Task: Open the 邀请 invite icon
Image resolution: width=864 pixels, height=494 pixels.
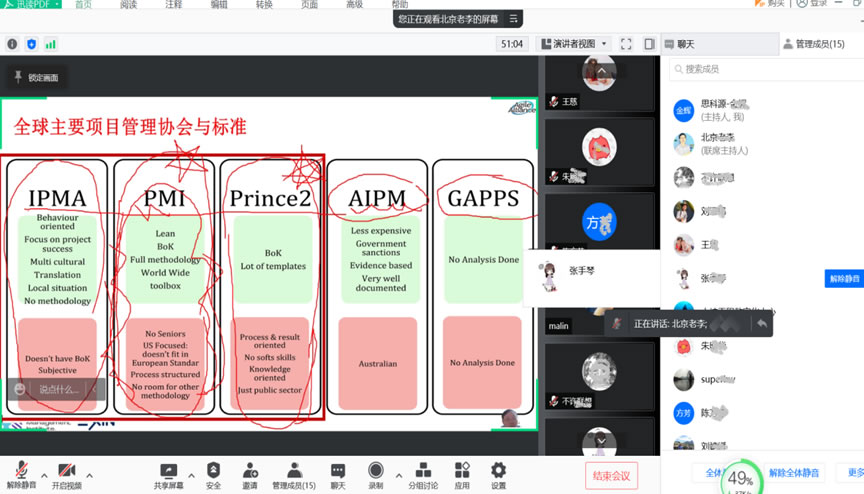Action: (250, 475)
